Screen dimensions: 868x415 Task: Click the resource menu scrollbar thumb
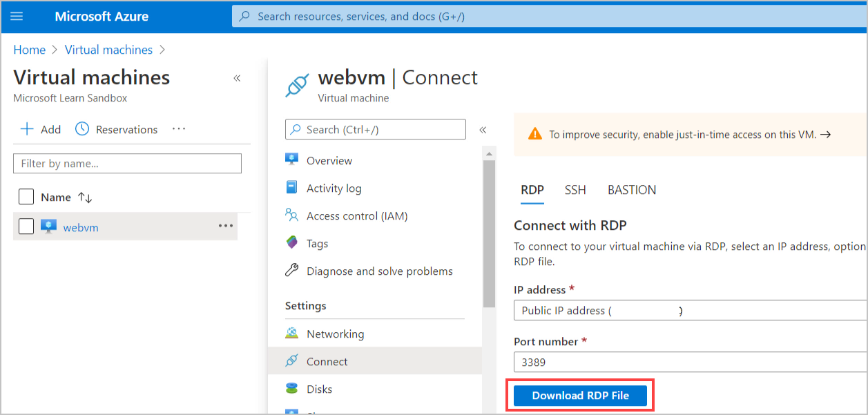coord(489,233)
